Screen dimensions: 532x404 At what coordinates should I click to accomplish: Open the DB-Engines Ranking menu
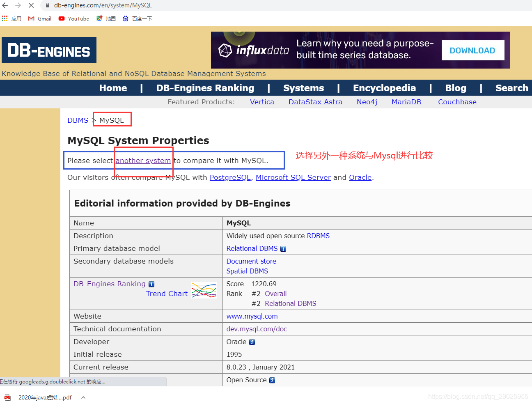[205, 88]
